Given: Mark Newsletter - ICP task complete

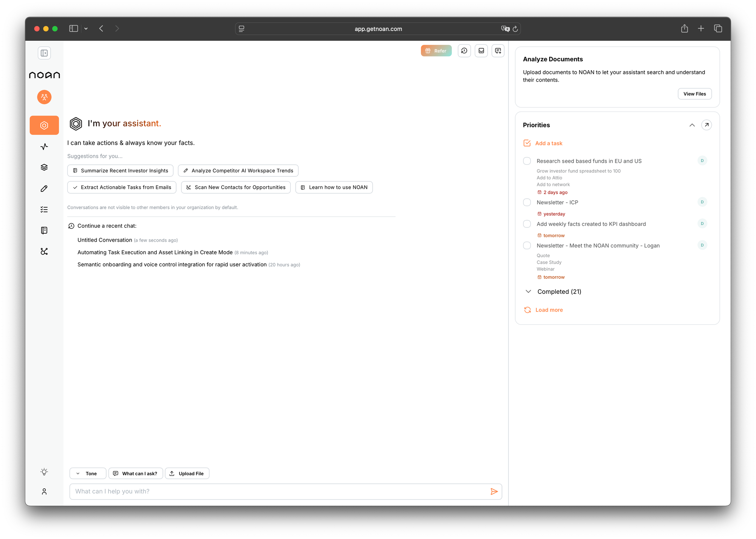Looking at the screenshot, I should (527, 202).
